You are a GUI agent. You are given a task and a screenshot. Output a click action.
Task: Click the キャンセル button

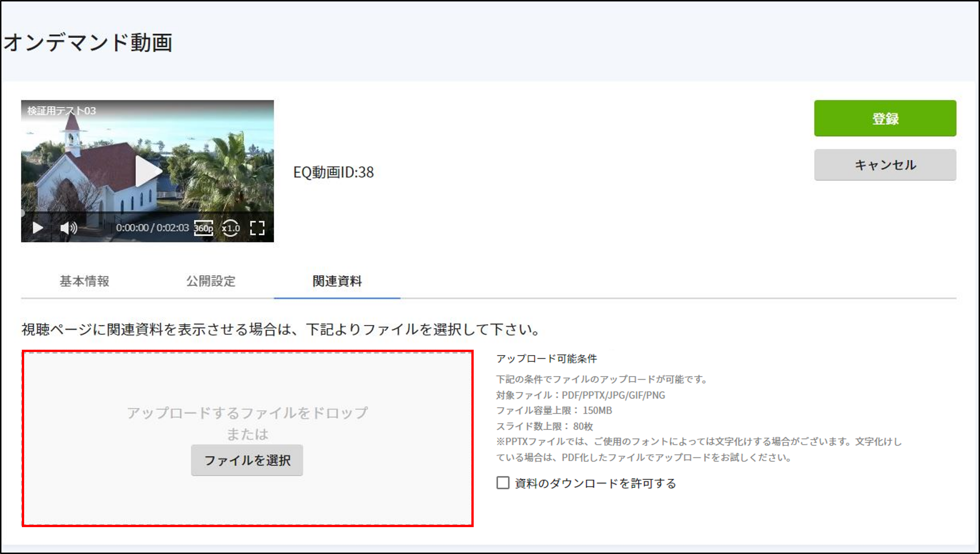coord(885,165)
